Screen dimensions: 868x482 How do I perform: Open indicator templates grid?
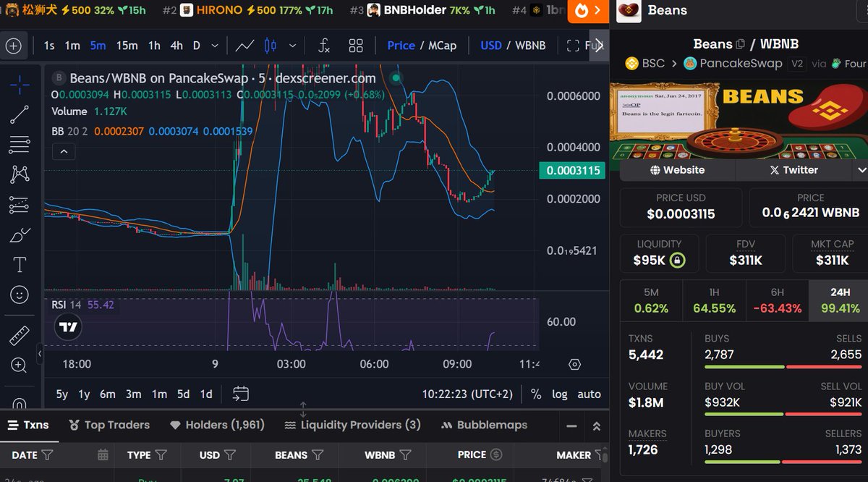tap(356, 46)
